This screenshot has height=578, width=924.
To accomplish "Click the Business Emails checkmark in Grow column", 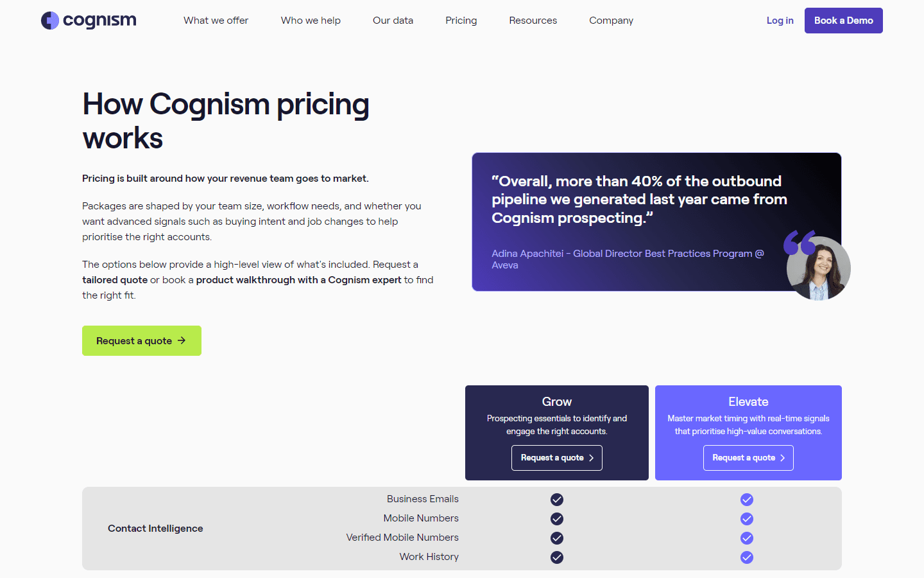I will pos(556,499).
